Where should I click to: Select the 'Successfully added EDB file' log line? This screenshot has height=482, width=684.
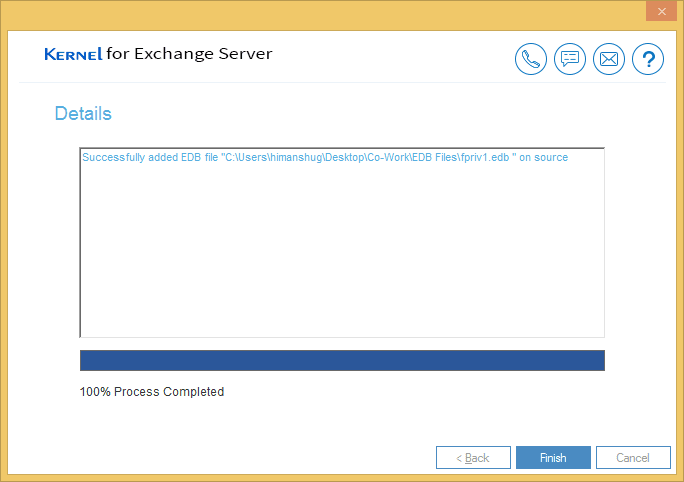point(325,157)
